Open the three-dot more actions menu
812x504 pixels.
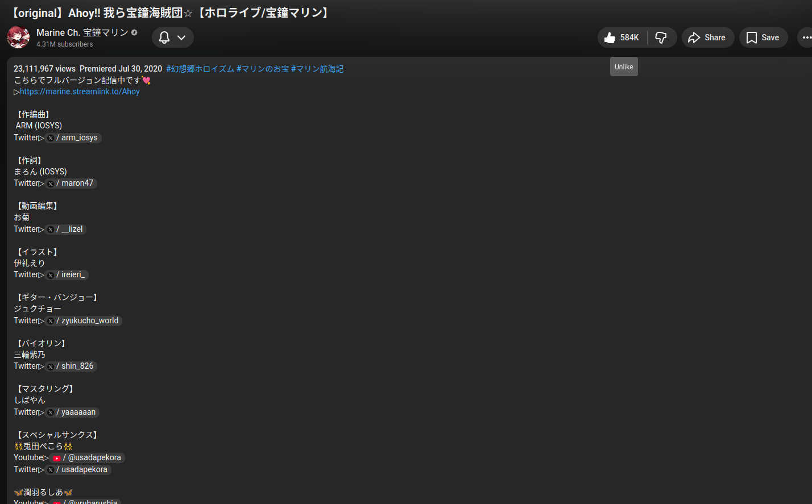806,38
